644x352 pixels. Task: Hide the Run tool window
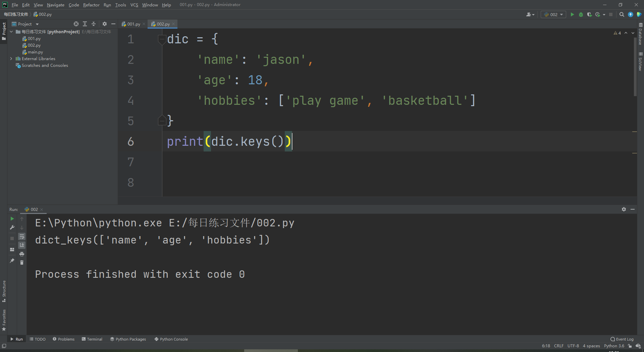click(633, 209)
